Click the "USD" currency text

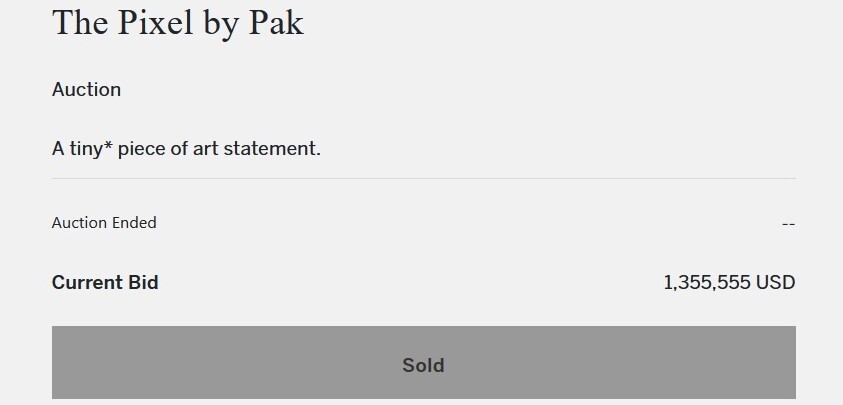tap(775, 283)
